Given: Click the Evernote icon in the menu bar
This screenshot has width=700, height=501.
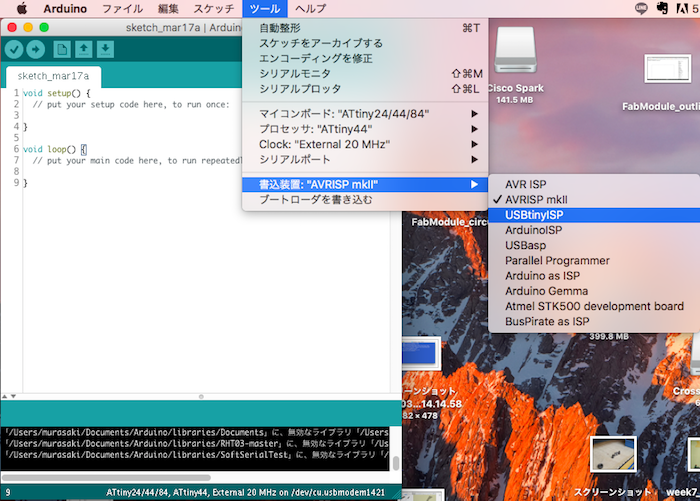Looking at the screenshot, I should coord(662,8).
